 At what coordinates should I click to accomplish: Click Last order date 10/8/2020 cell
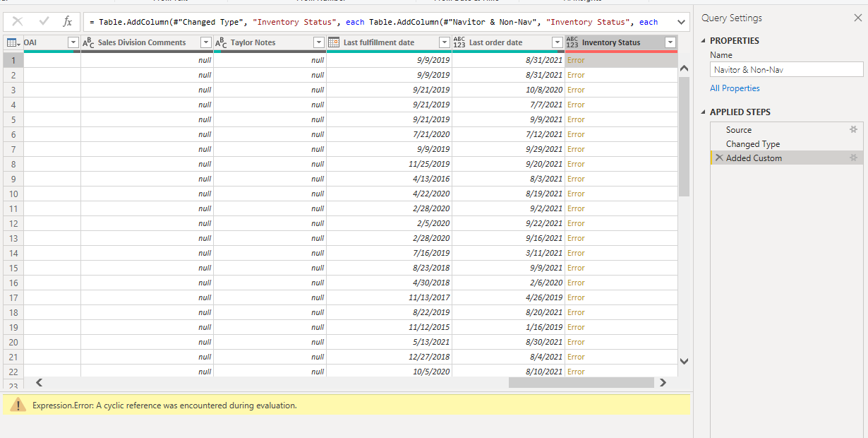point(508,90)
